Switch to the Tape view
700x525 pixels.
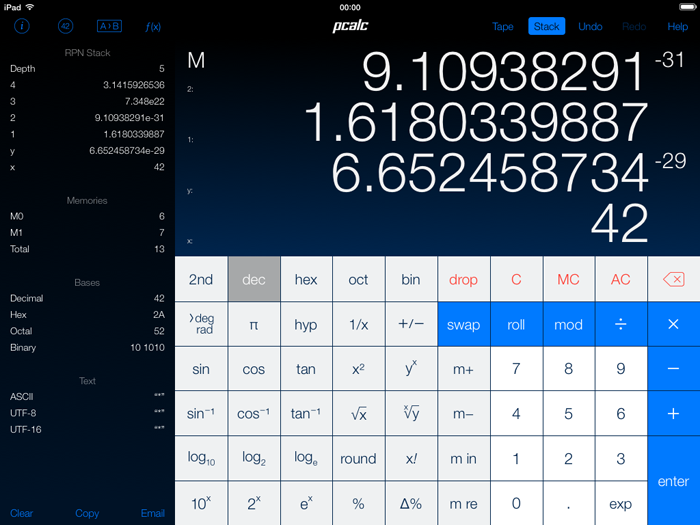click(x=503, y=27)
